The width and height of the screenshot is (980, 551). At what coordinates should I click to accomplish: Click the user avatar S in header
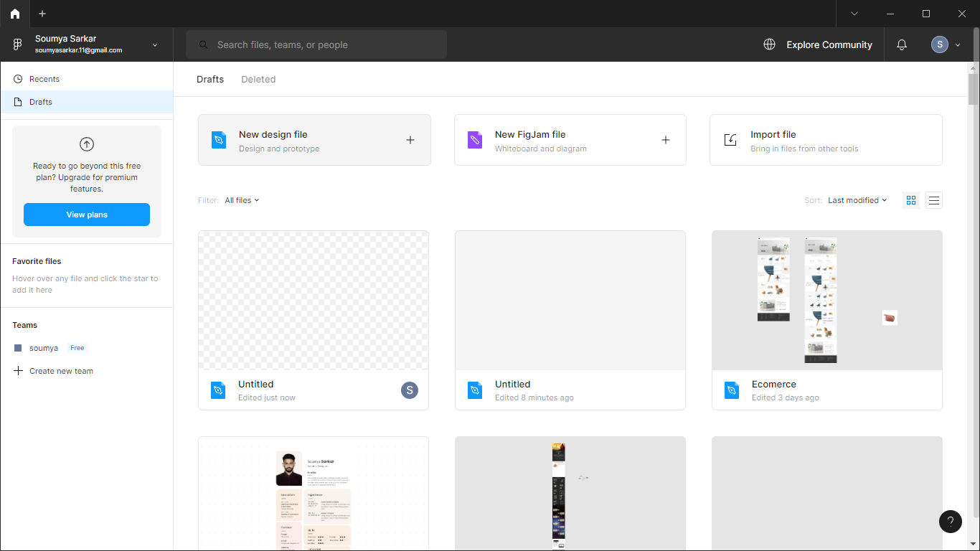tap(940, 44)
